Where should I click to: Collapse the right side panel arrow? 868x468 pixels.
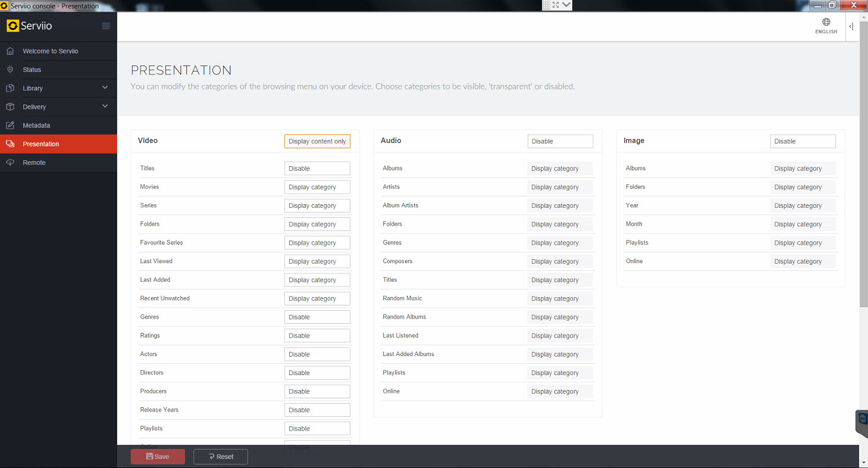pyautogui.click(x=851, y=26)
